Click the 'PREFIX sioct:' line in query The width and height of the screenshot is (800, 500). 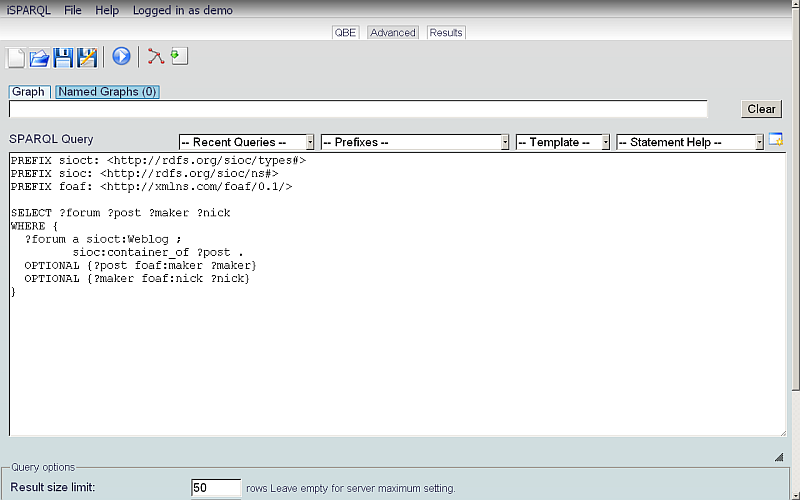(158, 160)
